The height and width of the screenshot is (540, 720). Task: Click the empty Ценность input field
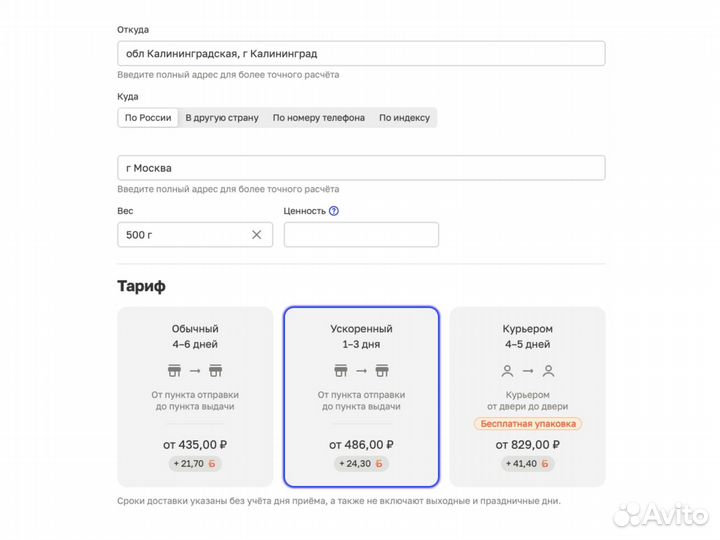361,235
